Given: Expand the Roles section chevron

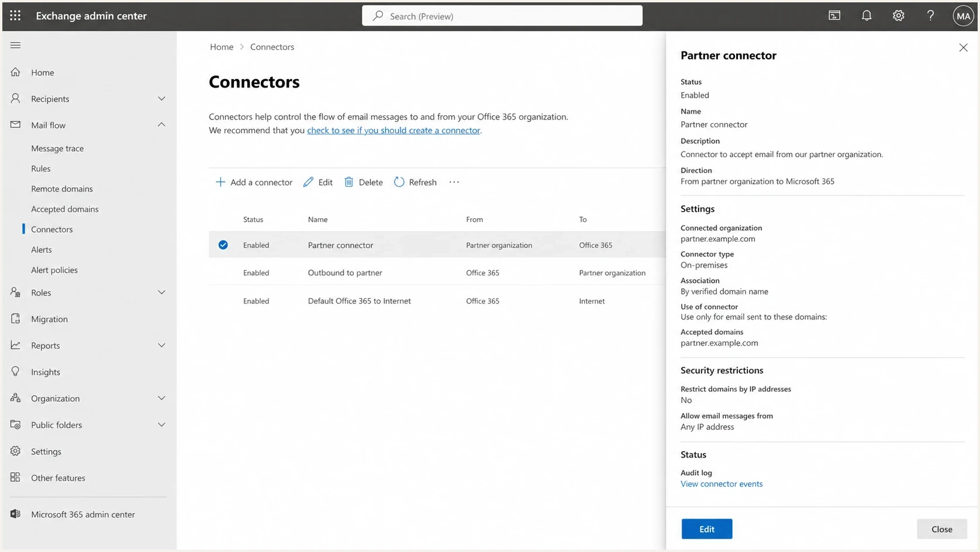Looking at the screenshot, I should [162, 292].
